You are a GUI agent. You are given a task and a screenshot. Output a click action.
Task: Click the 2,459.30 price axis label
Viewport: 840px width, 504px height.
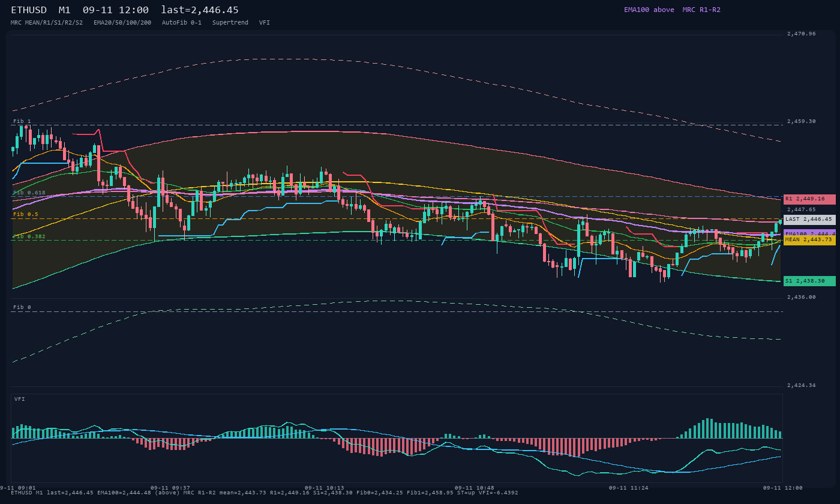pos(802,121)
